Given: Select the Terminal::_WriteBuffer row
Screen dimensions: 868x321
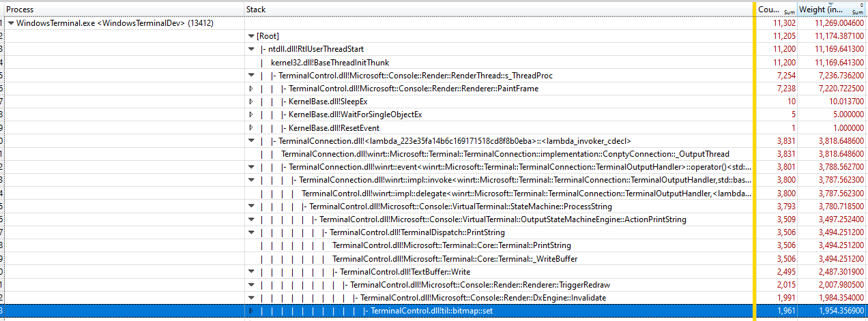Looking at the screenshot, I should (433, 259).
